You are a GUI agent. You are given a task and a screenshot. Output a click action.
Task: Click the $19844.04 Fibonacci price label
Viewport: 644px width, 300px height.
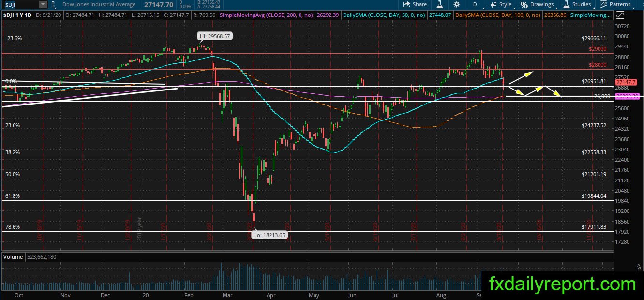point(594,196)
